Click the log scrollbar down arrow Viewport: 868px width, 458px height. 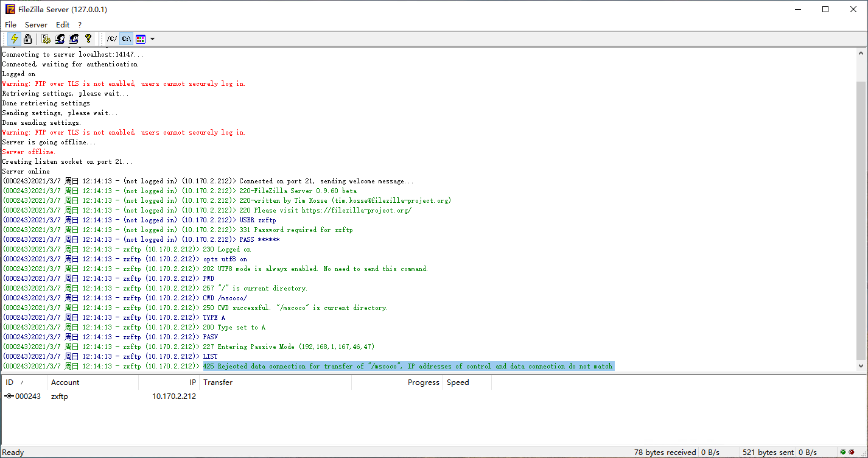pos(861,366)
